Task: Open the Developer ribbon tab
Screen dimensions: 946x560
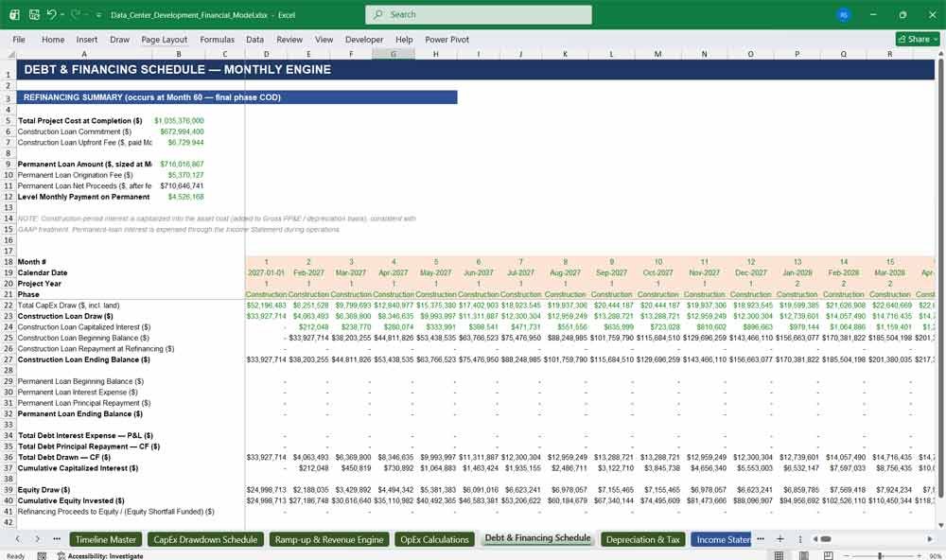Action: coord(364,39)
